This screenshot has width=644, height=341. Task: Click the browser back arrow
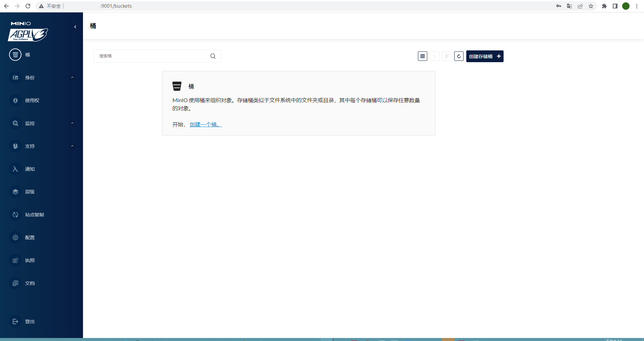pos(6,6)
